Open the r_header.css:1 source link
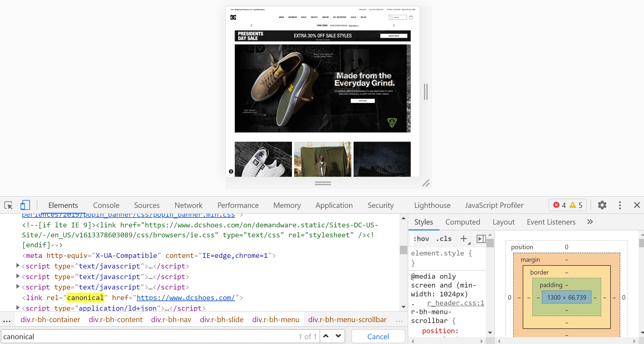This screenshot has height=344, width=644. click(456, 303)
